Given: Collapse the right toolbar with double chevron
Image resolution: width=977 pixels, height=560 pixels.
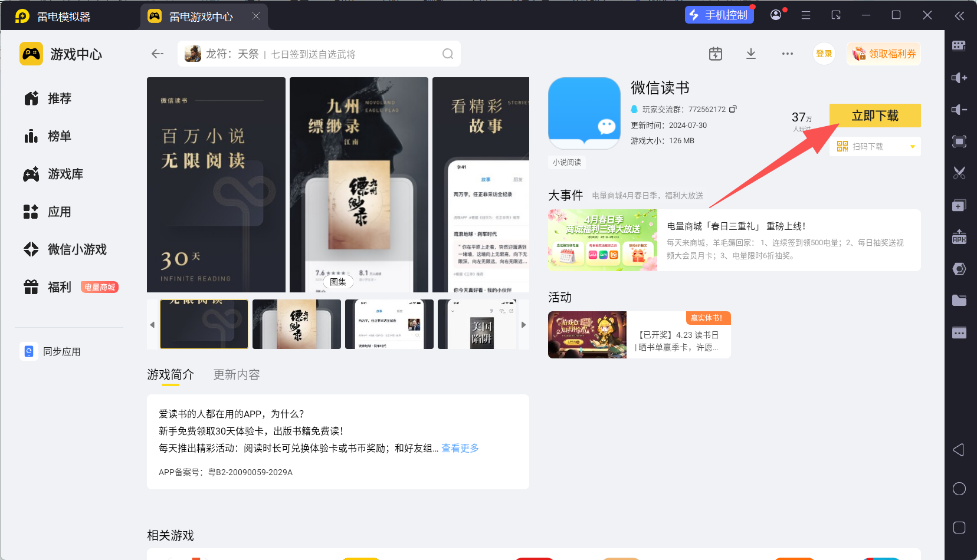Looking at the screenshot, I should point(959,16).
